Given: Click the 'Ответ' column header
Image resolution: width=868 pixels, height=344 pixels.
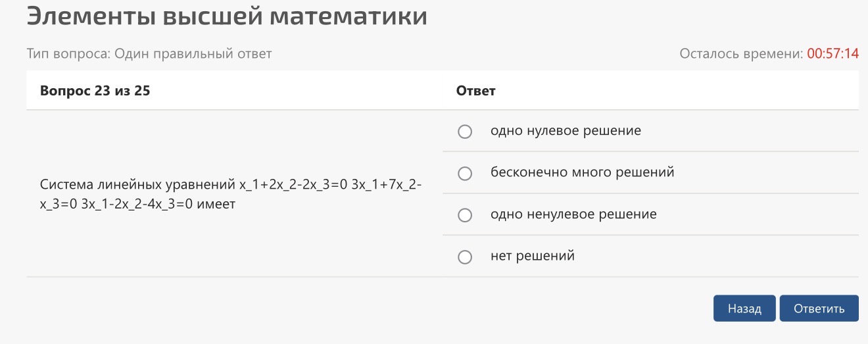Looking at the screenshot, I should [475, 91].
